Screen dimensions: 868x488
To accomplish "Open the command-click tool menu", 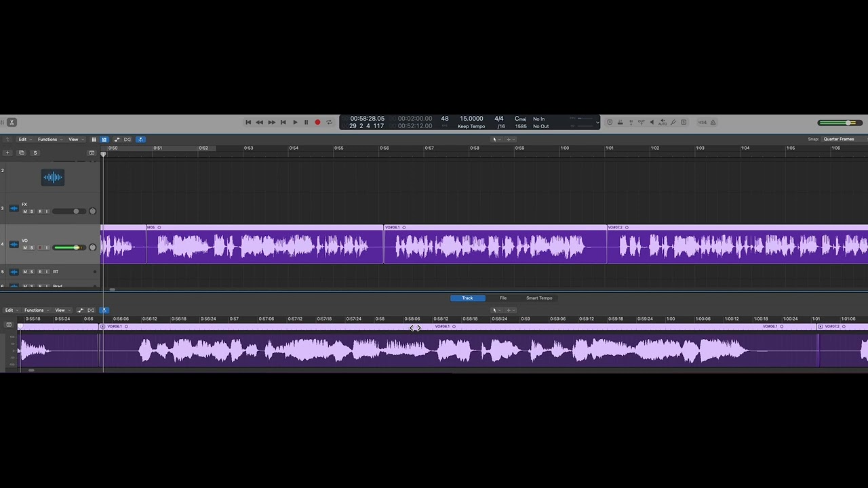I will [x=510, y=140].
